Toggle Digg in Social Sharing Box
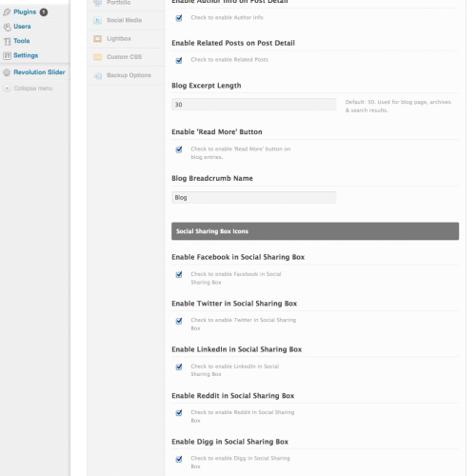Image resolution: width=476 pixels, height=476 pixels. pos(179,459)
